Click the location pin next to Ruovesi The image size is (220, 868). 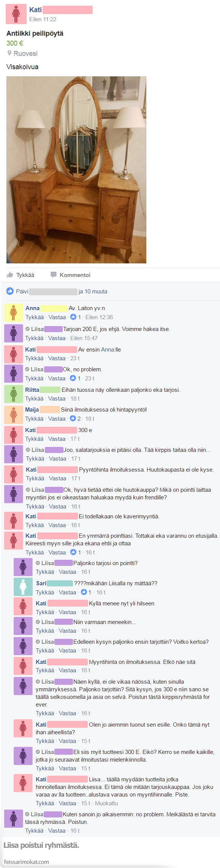point(9,53)
